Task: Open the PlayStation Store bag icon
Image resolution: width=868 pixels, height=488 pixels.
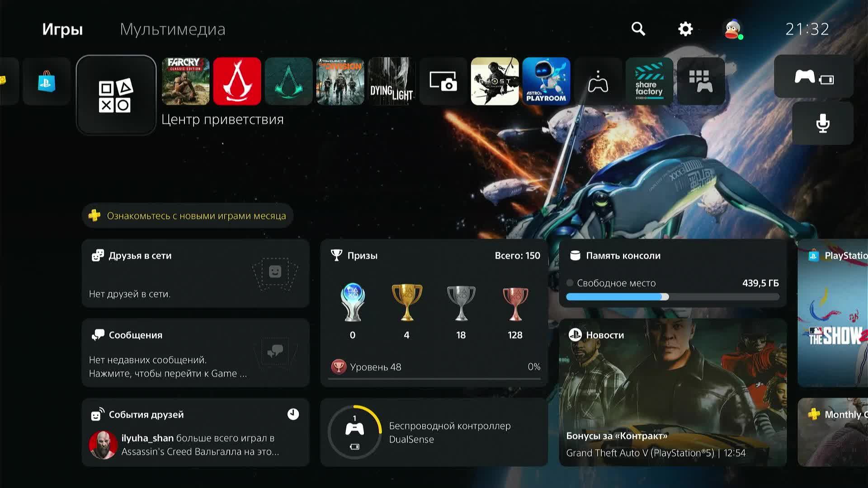Action: [47, 81]
